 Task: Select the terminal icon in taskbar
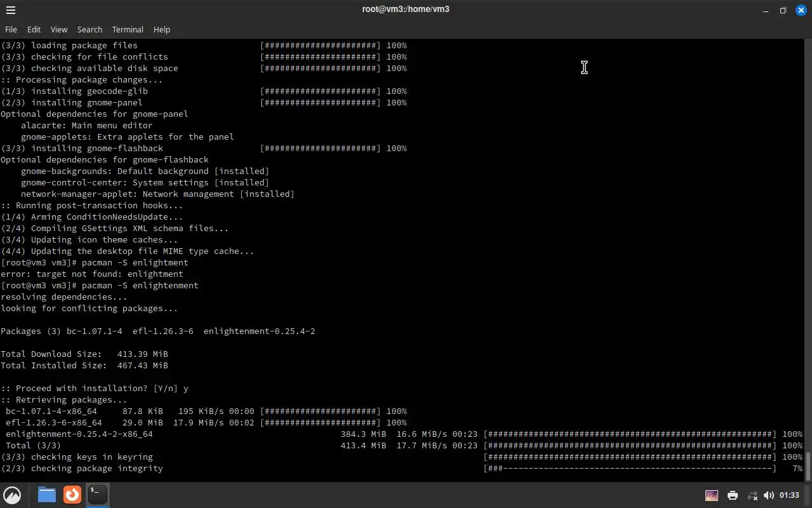pos(98,495)
